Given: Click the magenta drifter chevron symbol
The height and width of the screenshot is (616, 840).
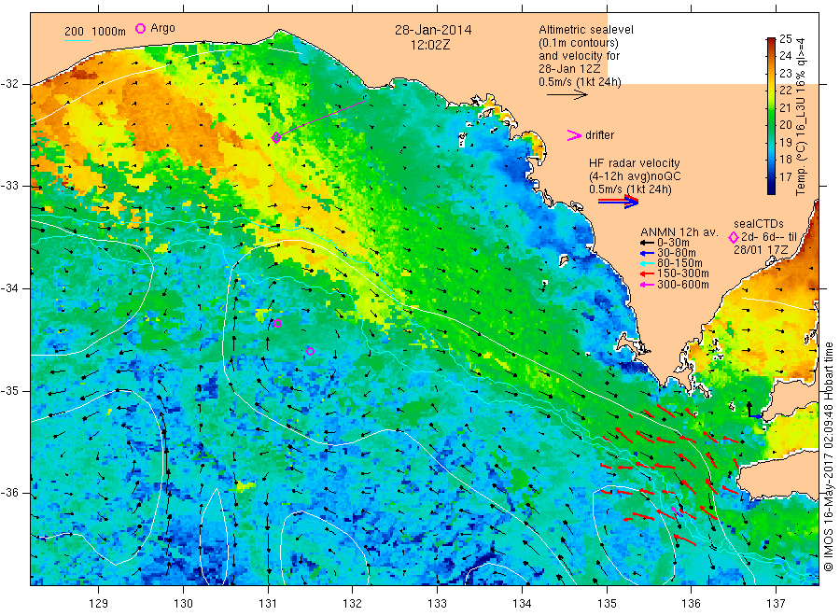Looking at the screenshot, I should point(574,135).
